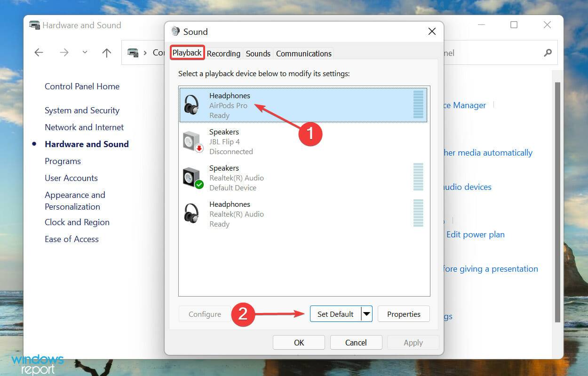The height and width of the screenshot is (376, 588).
Task: Click the search magnifier icon
Action: [548, 53]
